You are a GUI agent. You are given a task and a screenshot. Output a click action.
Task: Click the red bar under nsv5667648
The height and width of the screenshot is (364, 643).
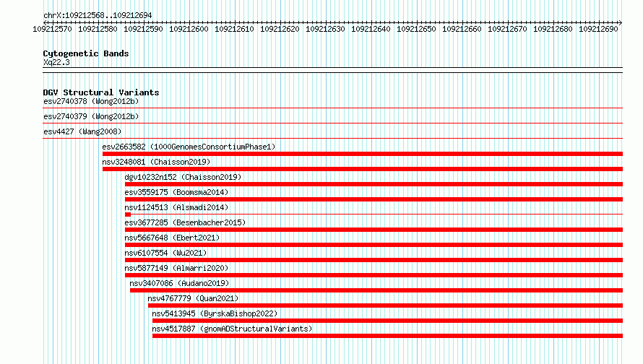click(374, 245)
